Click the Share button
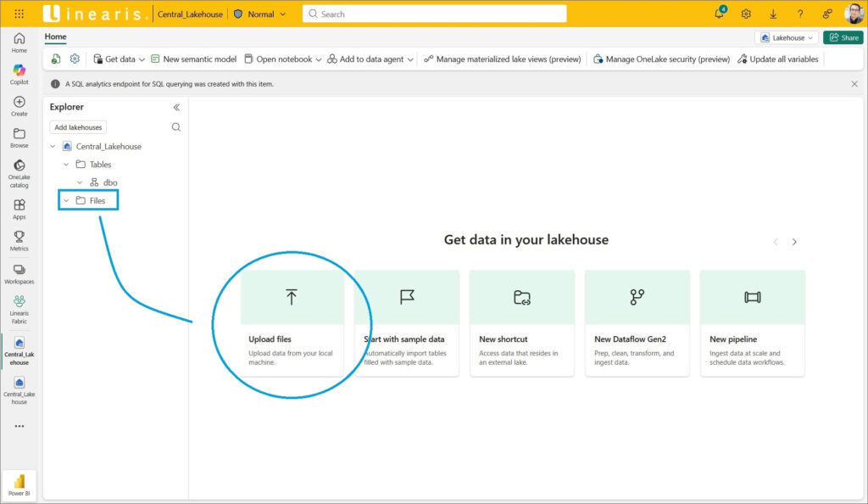The width and height of the screenshot is (868, 504). click(x=843, y=37)
